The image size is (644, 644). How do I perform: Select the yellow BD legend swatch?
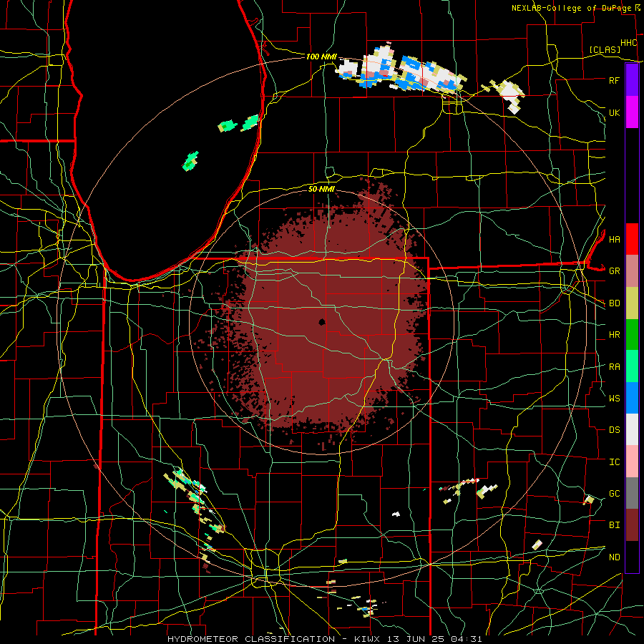(632, 303)
